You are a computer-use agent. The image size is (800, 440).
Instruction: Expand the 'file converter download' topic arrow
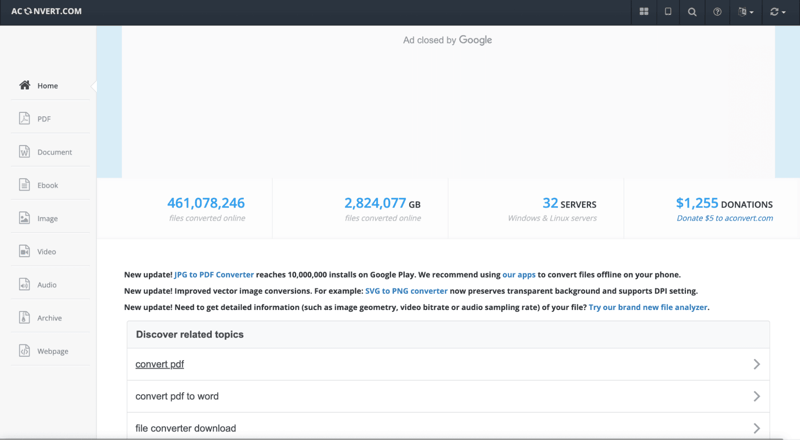tap(756, 428)
